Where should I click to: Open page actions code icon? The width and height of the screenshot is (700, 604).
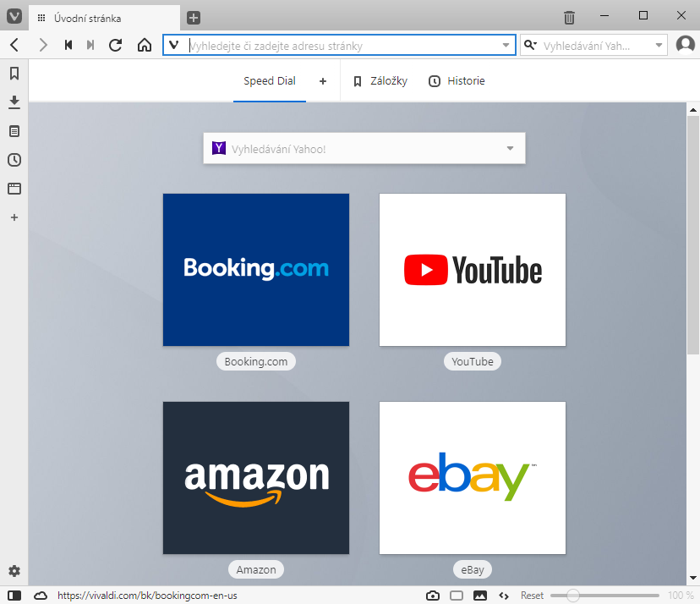[504, 596]
